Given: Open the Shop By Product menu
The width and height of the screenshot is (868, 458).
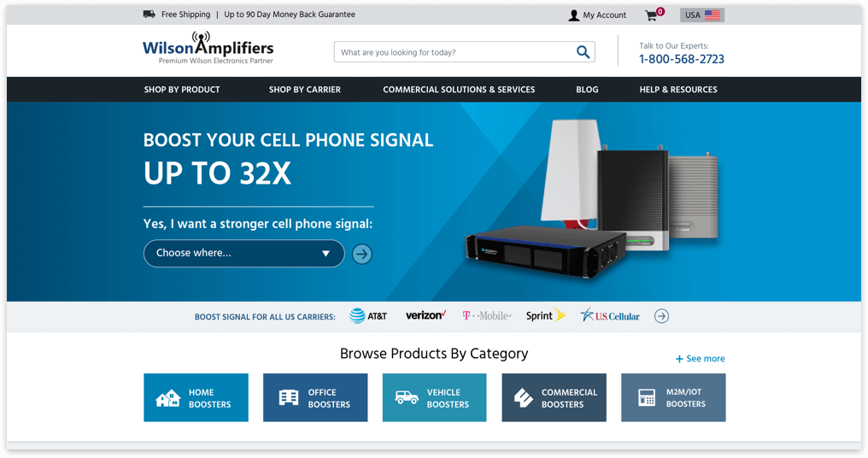Looking at the screenshot, I should pyautogui.click(x=182, y=90).
